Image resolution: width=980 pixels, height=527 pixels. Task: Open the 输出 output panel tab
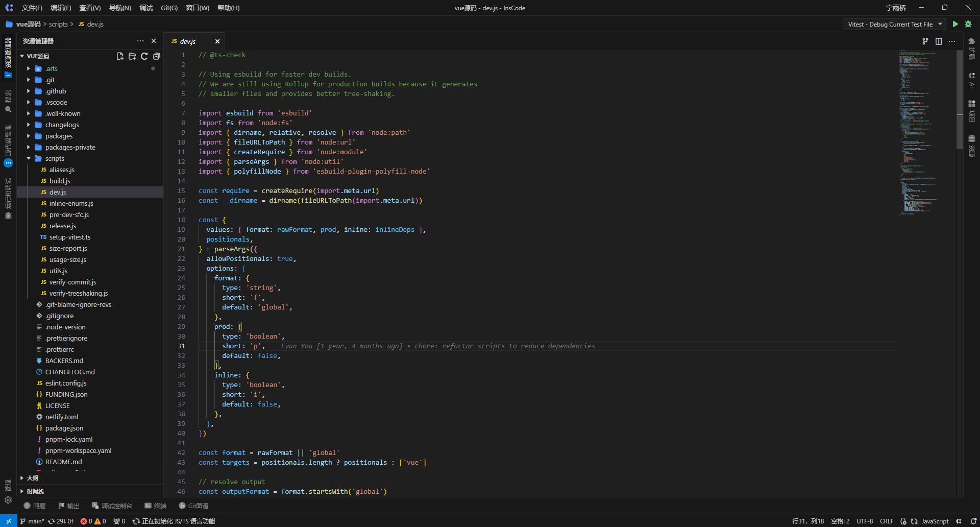pyautogui.click(x=69, y=506)
